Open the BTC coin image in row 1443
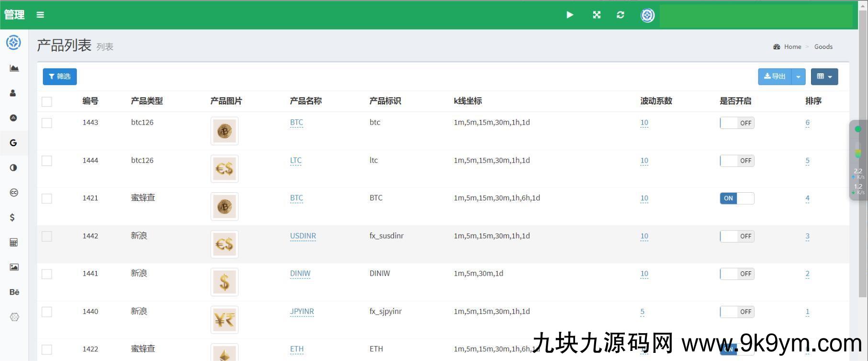This screenshot has height=361, width=868. coord(225,131)
